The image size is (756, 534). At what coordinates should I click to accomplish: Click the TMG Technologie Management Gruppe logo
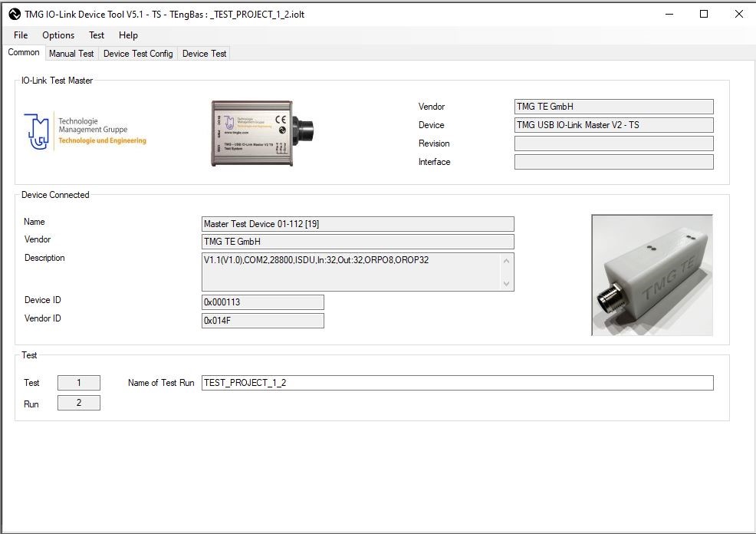(85, 131)
